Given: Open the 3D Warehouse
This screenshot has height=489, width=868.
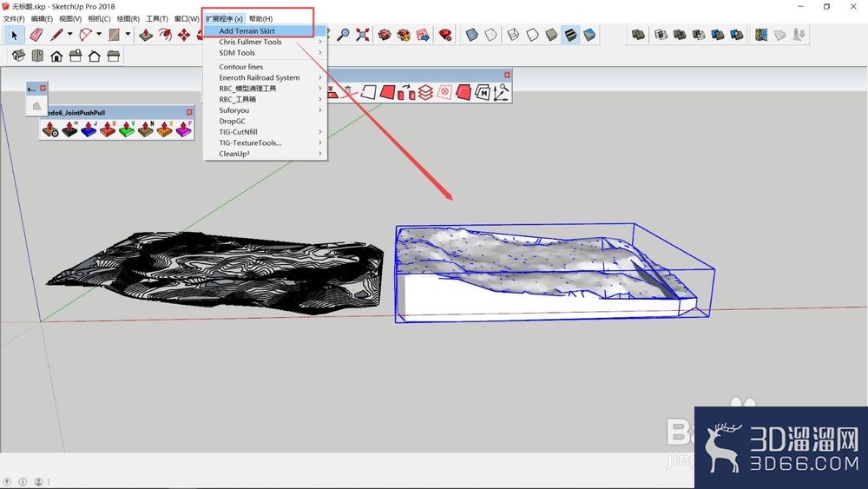Looking at the screenshot, I should tap(385, 36).
